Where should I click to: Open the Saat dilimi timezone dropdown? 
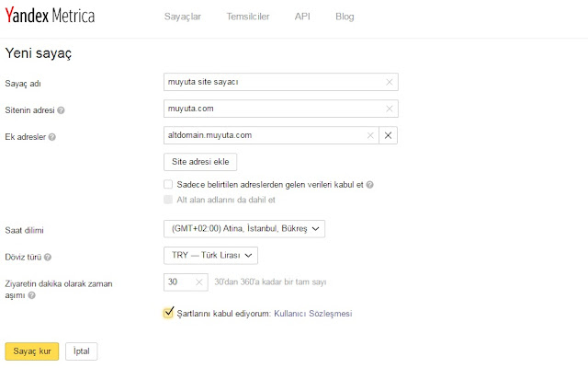coord(244,229)
